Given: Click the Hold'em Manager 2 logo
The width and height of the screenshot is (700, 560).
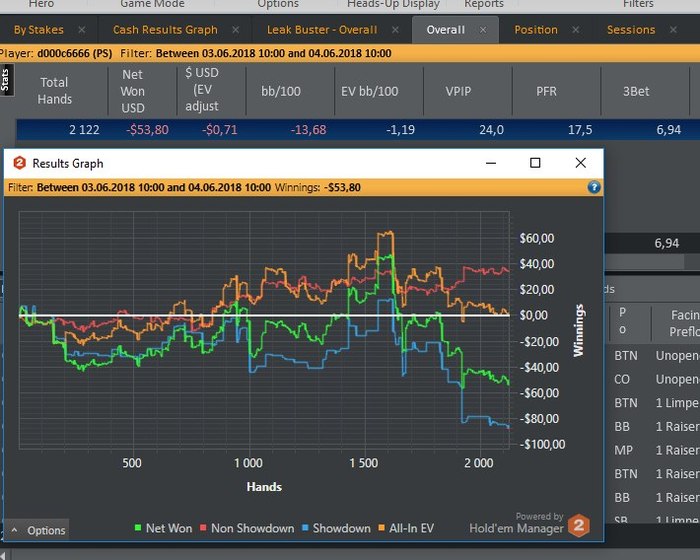Looking at the screenshot, I should (579, 526).
